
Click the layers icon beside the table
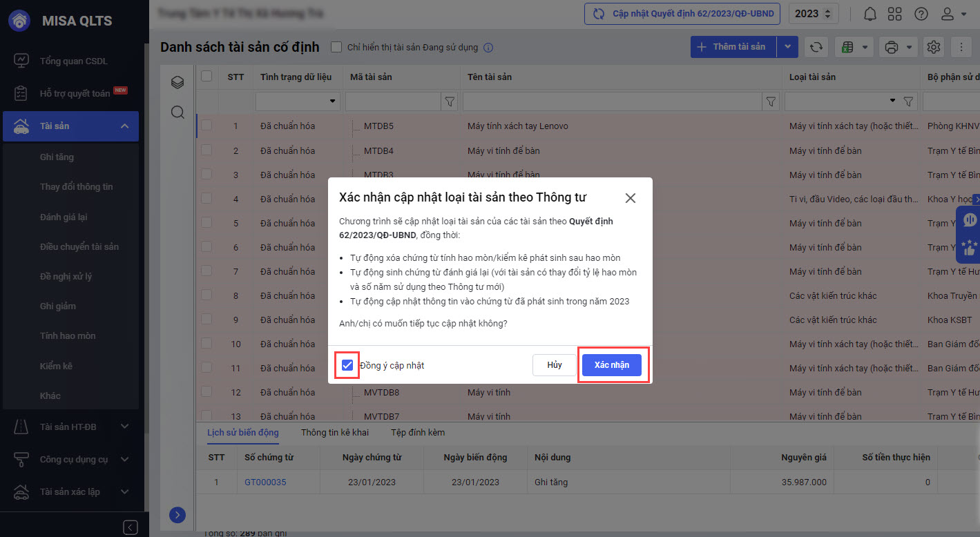click(x=177, y=83)
